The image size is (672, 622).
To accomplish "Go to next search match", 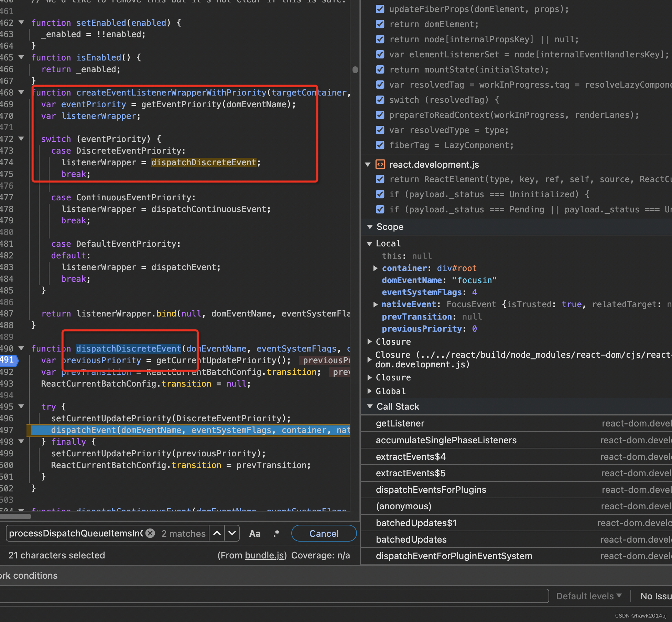I will tap(232, 533).
